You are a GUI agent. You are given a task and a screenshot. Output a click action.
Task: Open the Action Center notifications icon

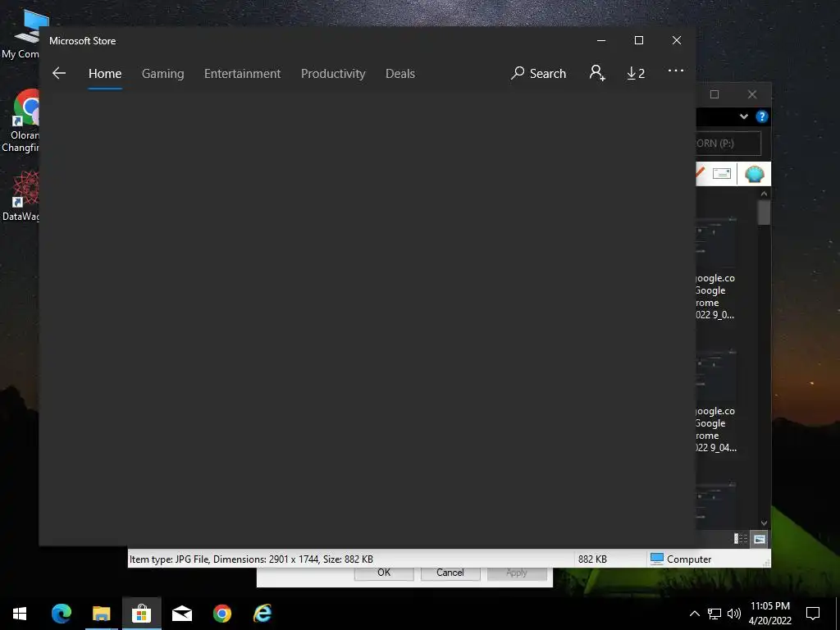pos(813,614)
